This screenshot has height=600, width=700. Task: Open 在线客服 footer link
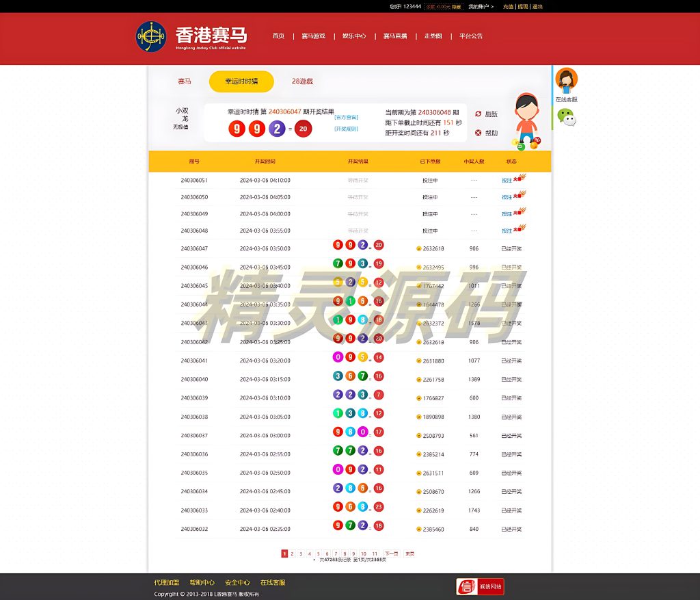[273, 583]
